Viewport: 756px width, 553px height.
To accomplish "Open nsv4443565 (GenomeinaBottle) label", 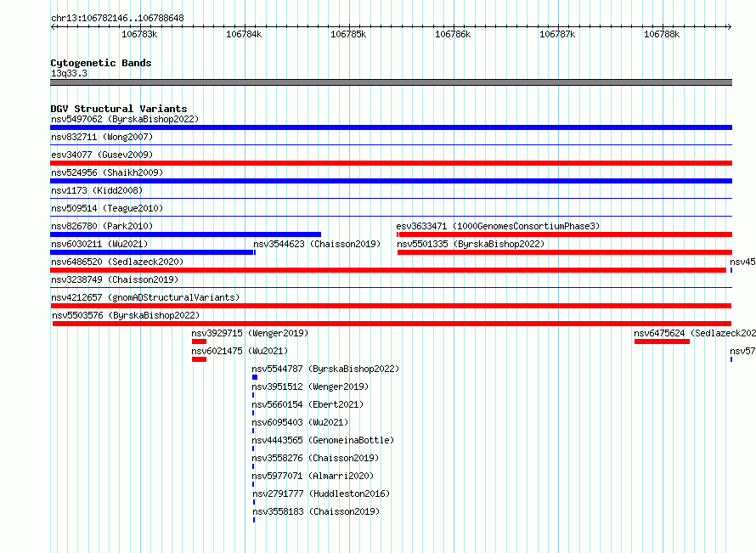I will 323,440.
